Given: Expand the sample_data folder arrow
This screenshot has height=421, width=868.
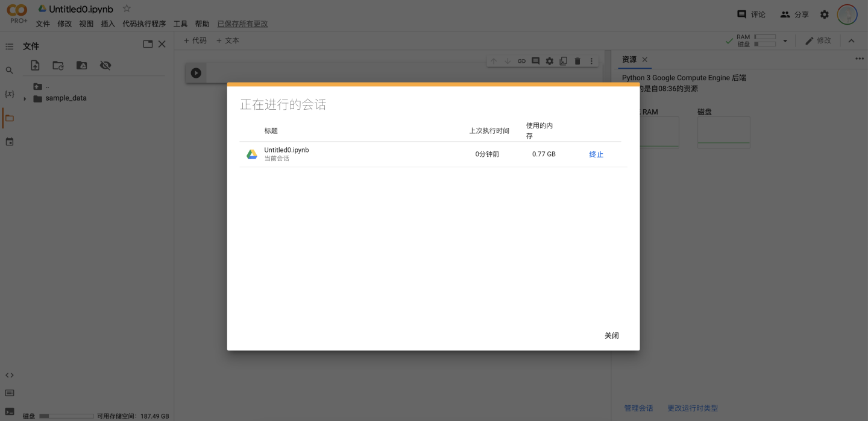Looking at the screenshot, I should 25,99.
